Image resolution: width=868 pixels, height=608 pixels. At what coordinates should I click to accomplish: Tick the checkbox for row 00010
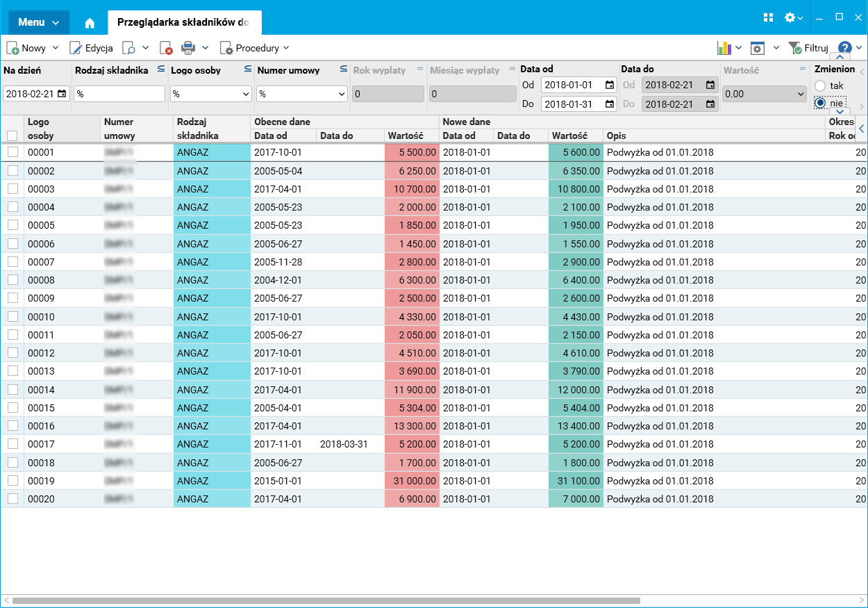[x=12, y=317]
